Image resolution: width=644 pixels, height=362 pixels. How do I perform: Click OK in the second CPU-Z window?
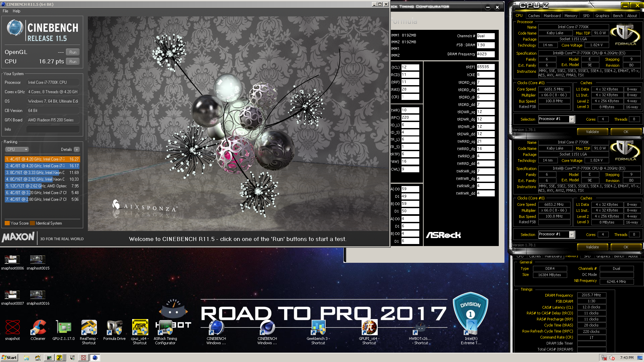click(x=626, y=247)
